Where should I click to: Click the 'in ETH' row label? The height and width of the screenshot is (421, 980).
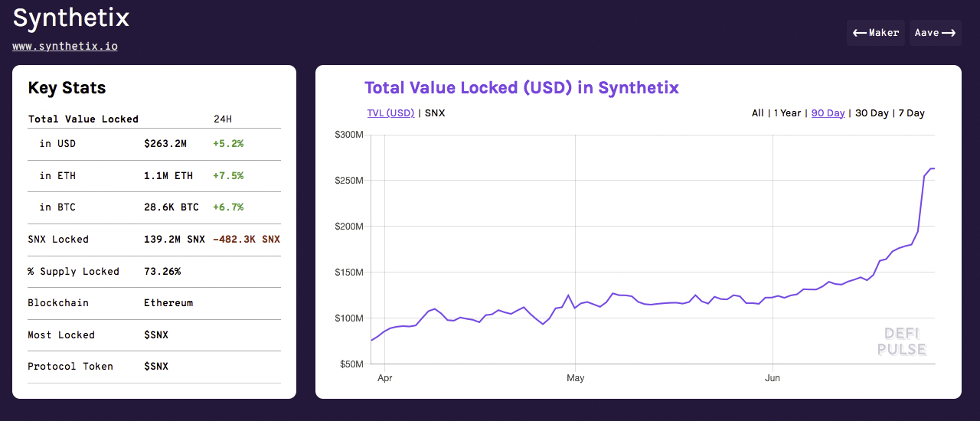coord(58,176)
